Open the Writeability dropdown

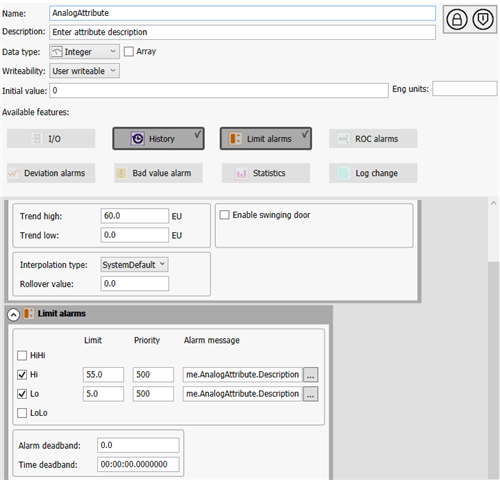tap(84, 71)
